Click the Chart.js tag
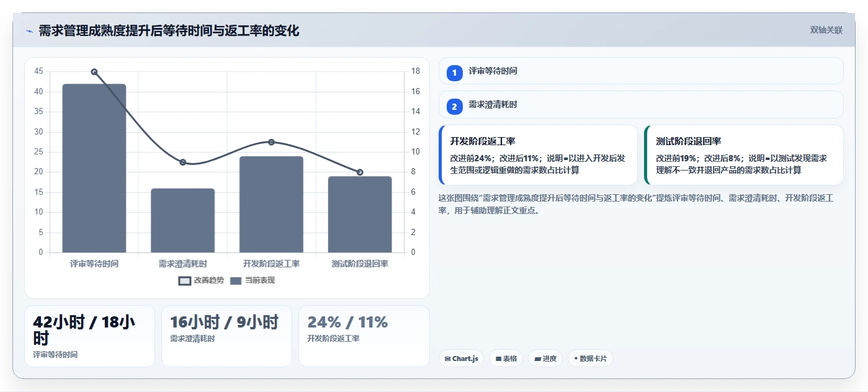This screenshot has height=392, width=868. [x=461, y=359]
